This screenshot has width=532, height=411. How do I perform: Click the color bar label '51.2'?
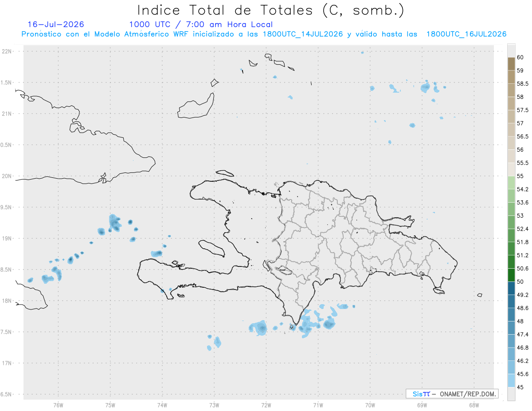click(x=523, y=255)
